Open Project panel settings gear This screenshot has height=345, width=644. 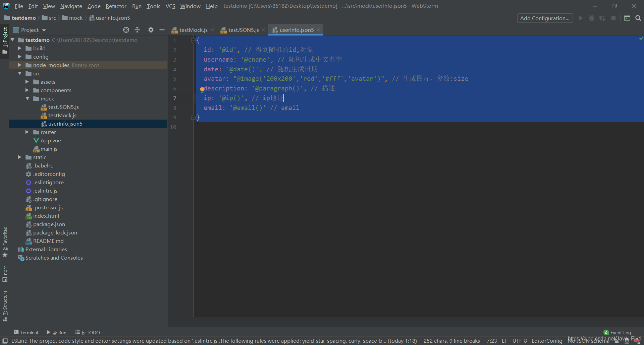point(151,30)
